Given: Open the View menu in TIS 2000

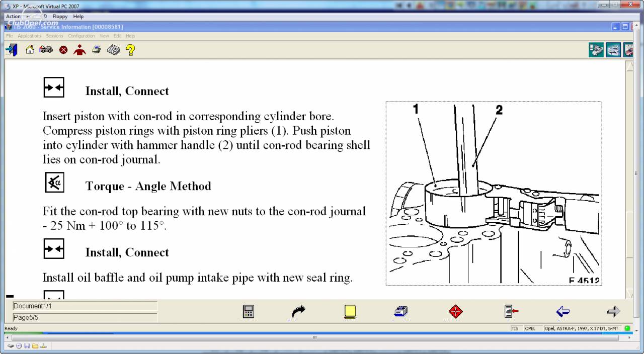Looking at the screenshot, I should point(104,36).
